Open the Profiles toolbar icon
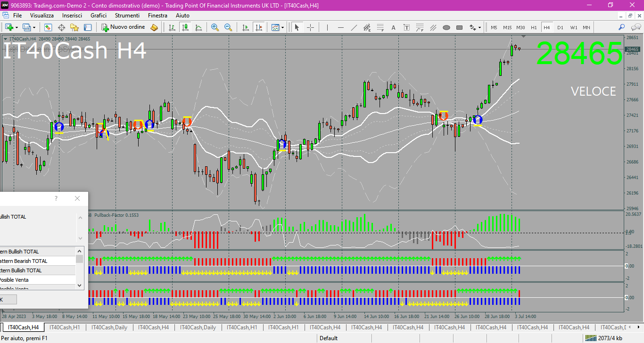The height and width of the screenshot is (343, 644). (x=27, y=27)
